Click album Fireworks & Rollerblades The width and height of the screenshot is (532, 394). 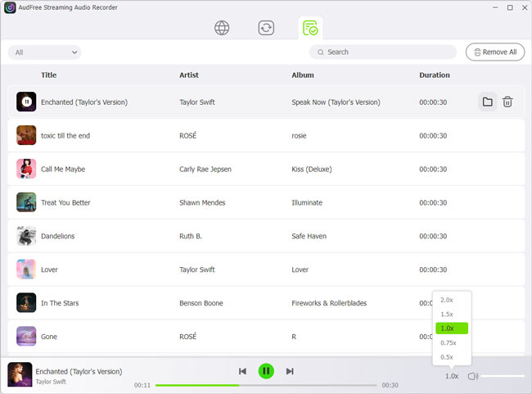click(x=329, y=303)
